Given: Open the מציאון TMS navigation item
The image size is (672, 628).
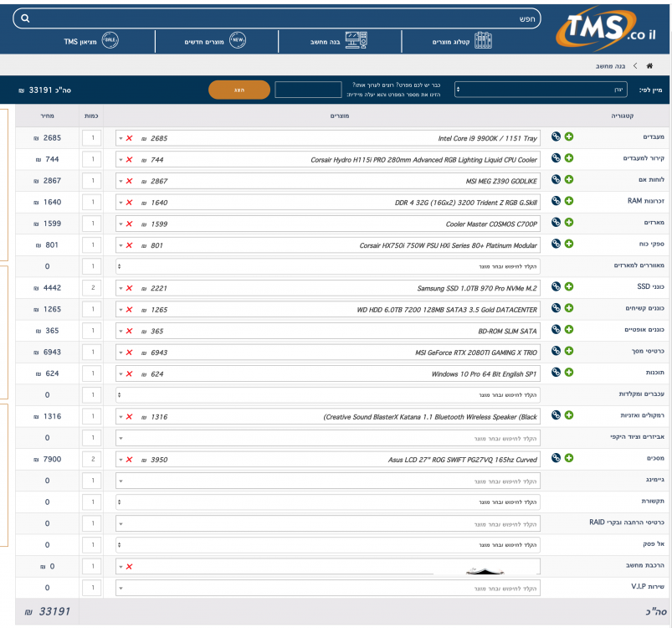Looking at the screenshot, I should (91, 41).
